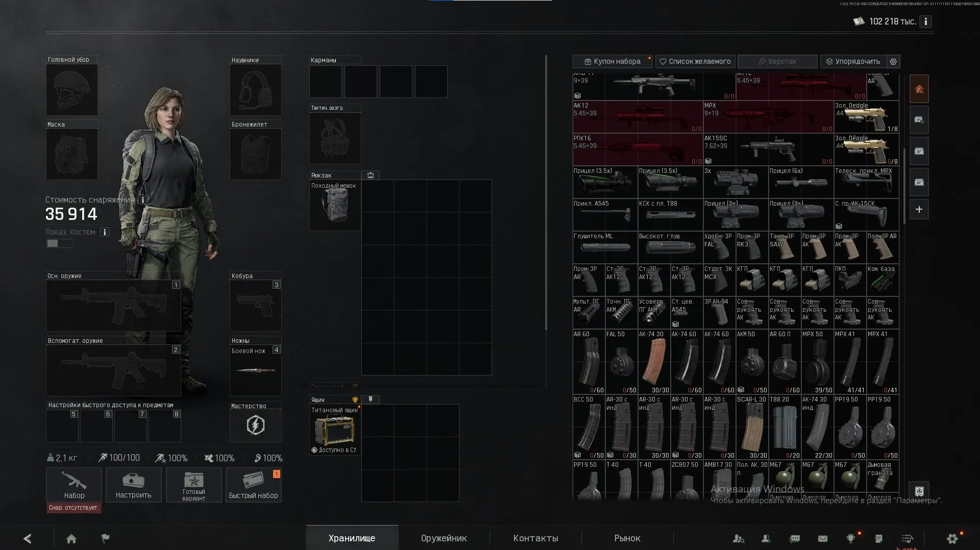The image size is (980, 550).
Task: Switch to the Рынок tab
Action: pos(627,538)
